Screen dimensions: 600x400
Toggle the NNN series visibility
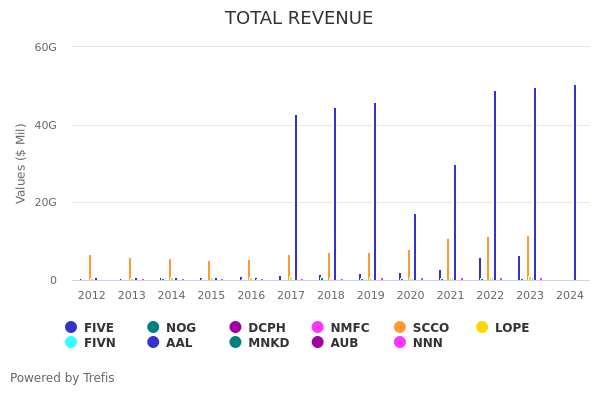400,343
